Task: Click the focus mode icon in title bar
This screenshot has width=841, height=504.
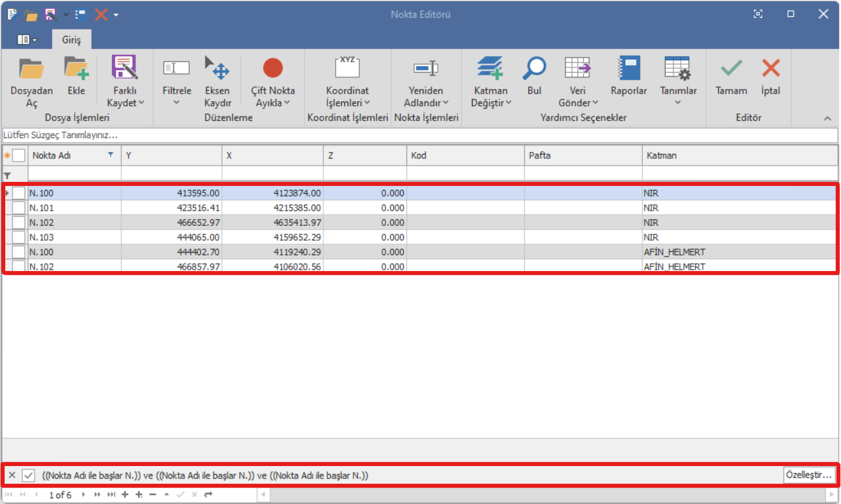Action: (x=758, y=14)
